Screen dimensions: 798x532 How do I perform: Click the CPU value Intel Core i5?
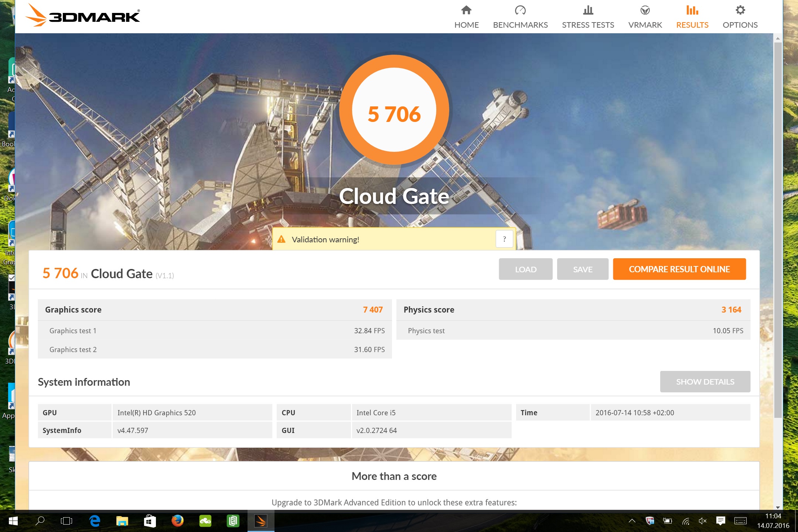(x=376, y=413)
